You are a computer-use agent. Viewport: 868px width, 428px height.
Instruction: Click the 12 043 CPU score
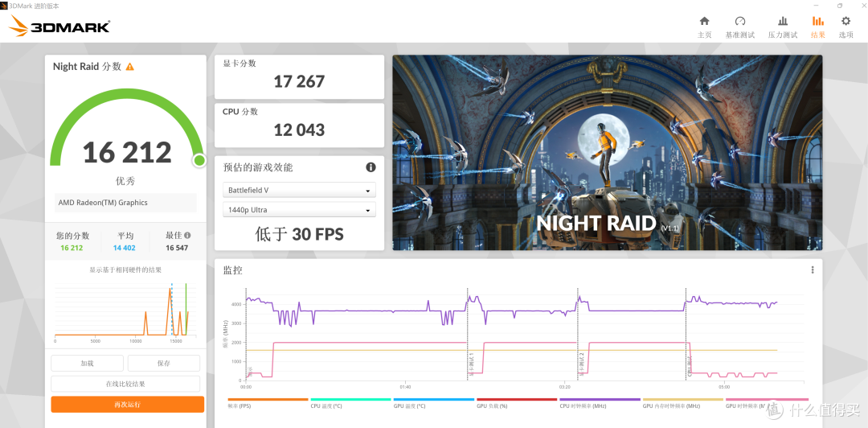click(299, 130)
